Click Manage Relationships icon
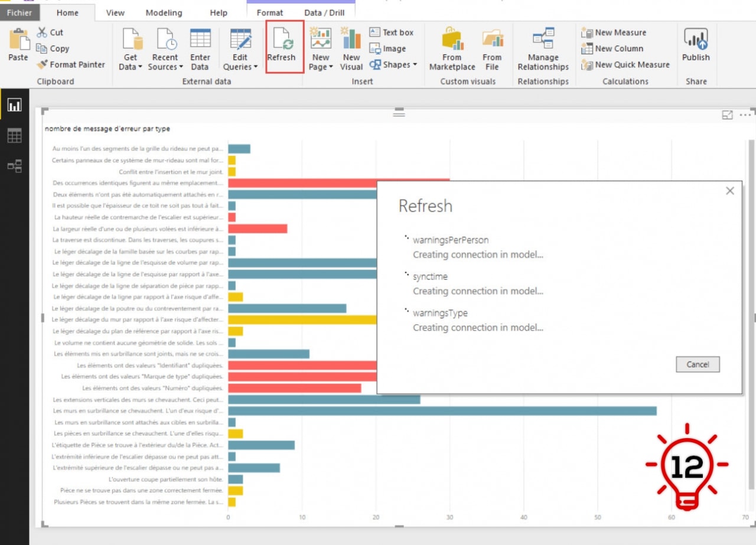Image resolution: width=756 pixels, height=545 pixels. point(543,40)
